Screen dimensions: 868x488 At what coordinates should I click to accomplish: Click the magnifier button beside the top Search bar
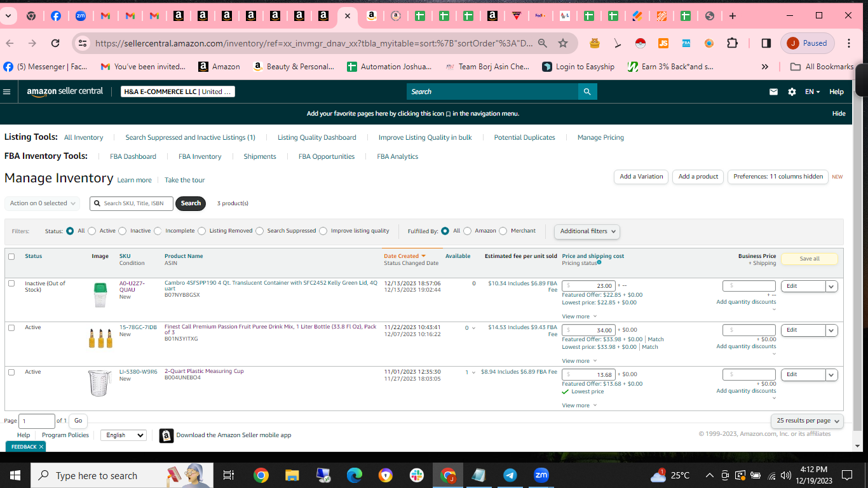588,91
